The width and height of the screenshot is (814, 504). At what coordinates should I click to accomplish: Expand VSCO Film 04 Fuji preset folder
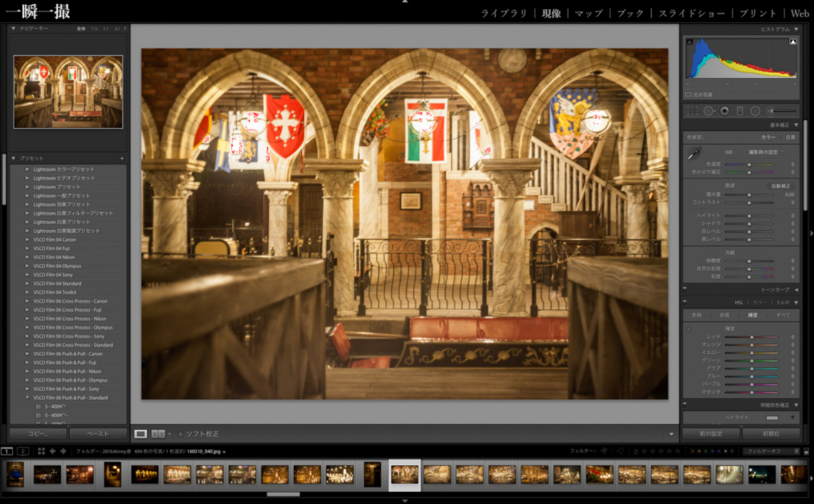(28, 249)
